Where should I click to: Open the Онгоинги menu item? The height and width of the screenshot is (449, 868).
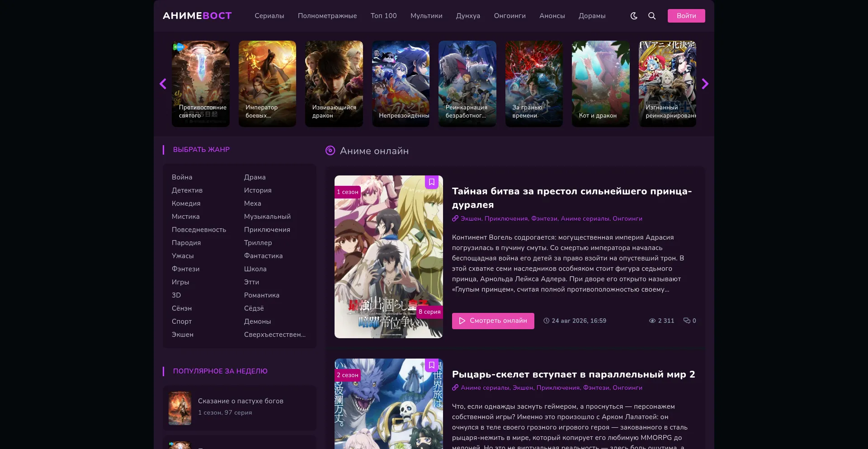(510, 16)
